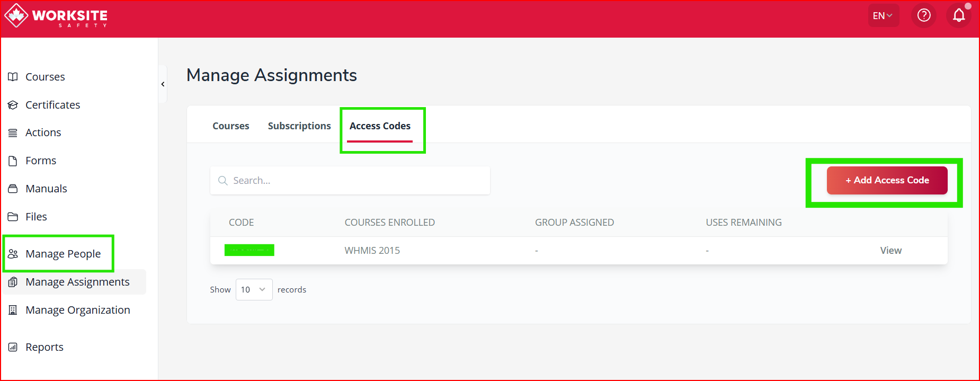Click the Manage People users icon
The image size is (980, 381).
[13, 254]
